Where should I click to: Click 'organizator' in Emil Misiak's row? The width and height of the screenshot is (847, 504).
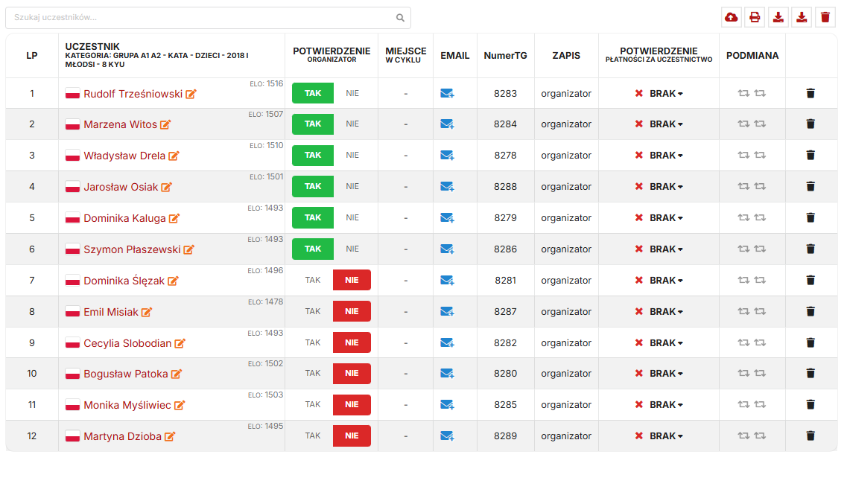566,312
